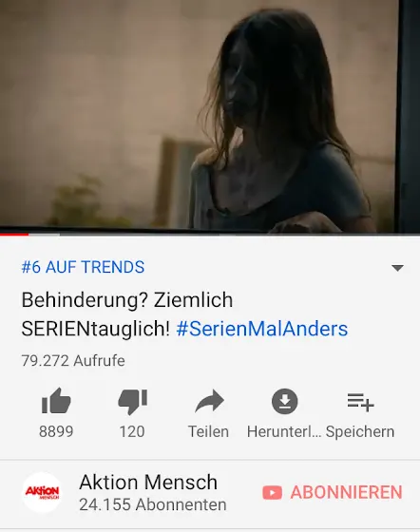420x532 pixels.
Task: Open the Aktion Mensch channel name
Action: point(148,482)
